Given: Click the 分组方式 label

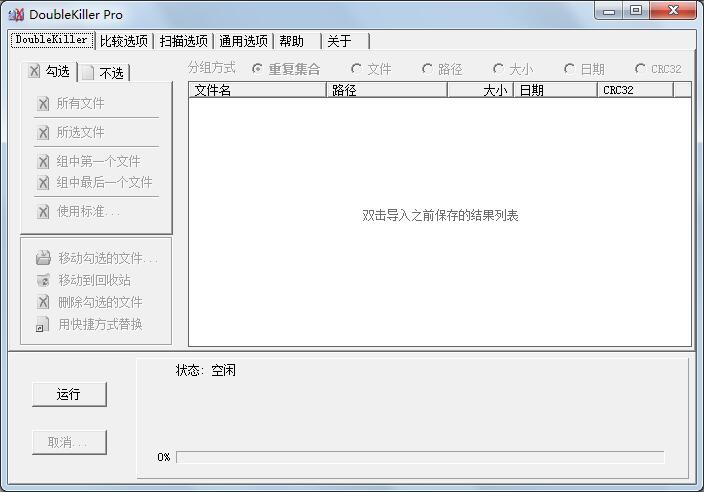Looking at the screenshot, I should click(x=212, y=68).
